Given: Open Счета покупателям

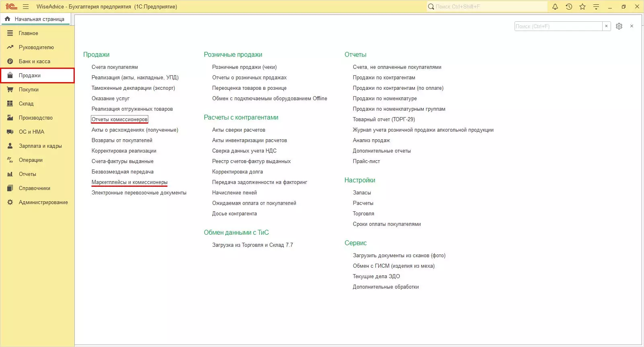Looking at the screenshot, I should point(115,67).
